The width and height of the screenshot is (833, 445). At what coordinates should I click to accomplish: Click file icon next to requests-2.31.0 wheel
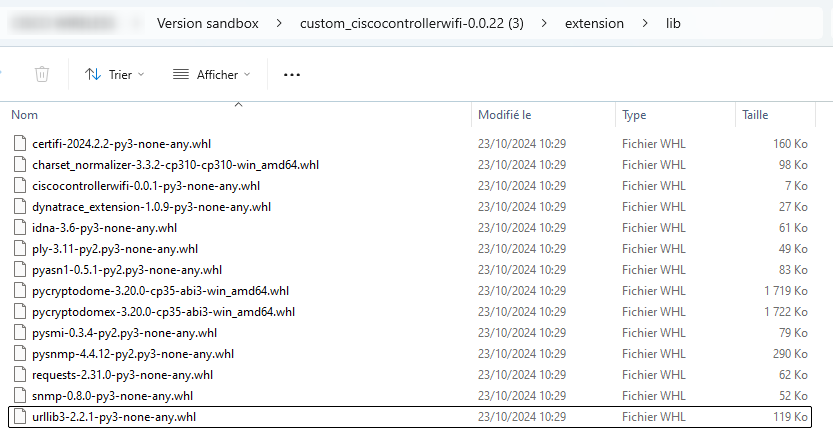click(x=20, y=375)
